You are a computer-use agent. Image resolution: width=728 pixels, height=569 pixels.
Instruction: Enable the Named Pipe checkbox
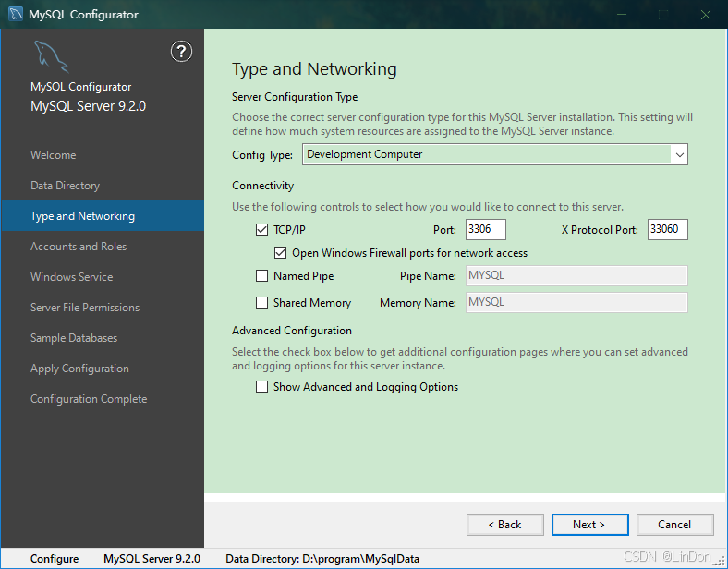(x=261, y=276)
